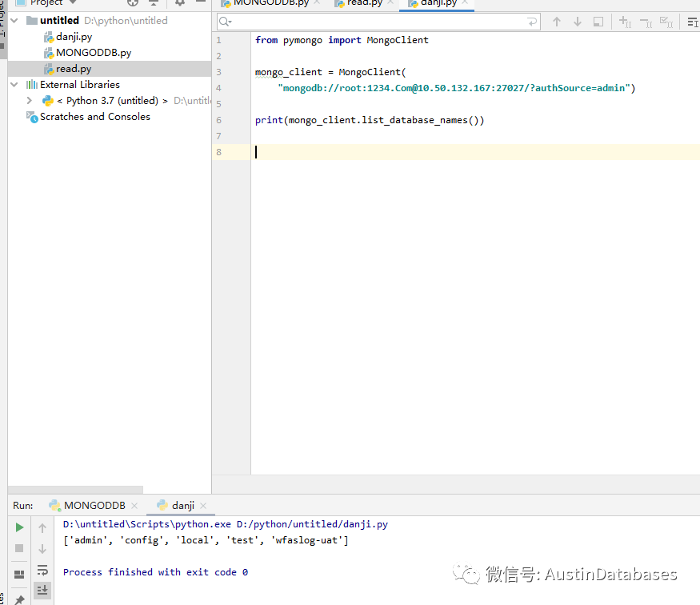Viewport: 700px width, 605px height.
Task: Click print statement on line 6
Action: click(370, 120)
